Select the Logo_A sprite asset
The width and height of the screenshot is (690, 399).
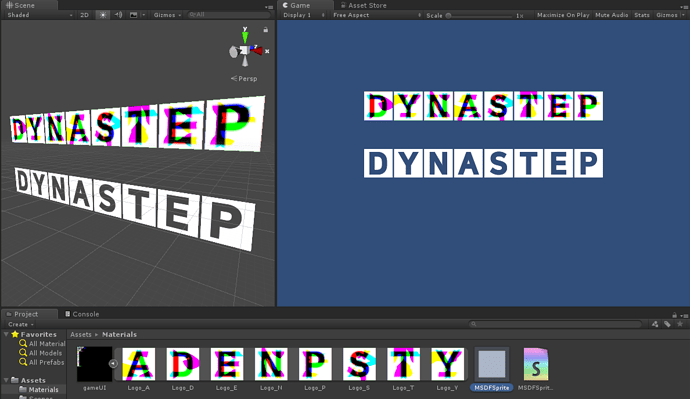(139, 364)
